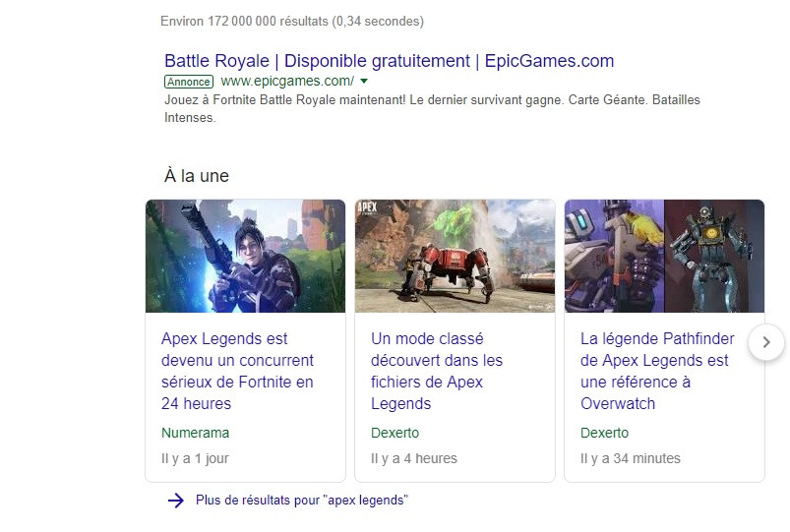The width and height of the screenshot is (790, 532).
Task: Click the 'Environ 172 000 000 résultats' count
Action: (292, 22)
